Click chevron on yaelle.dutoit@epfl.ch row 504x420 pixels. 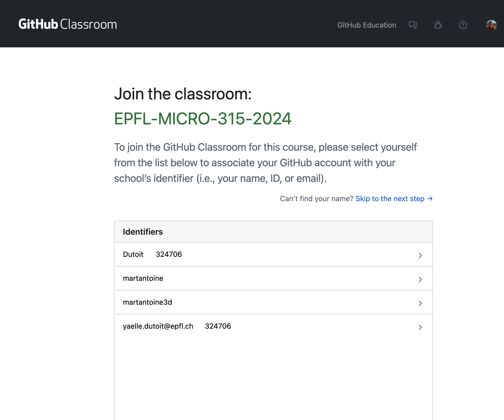click(420, 327)
